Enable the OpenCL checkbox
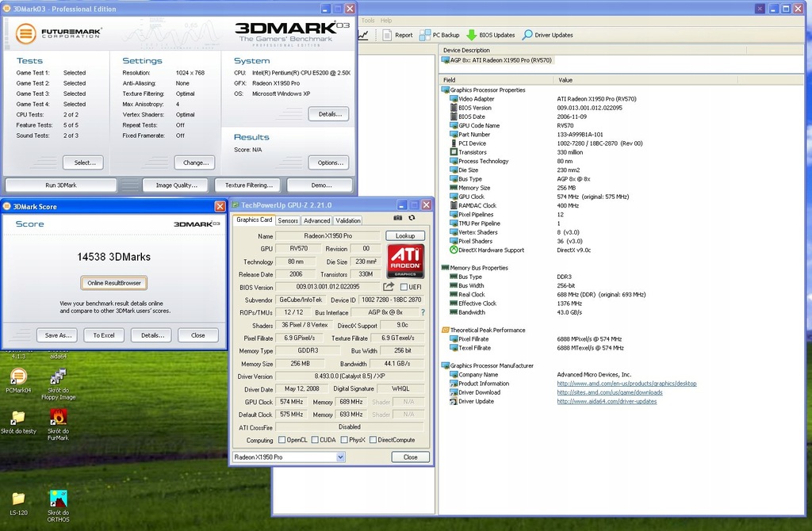812x531 pixels. point(282,440)
